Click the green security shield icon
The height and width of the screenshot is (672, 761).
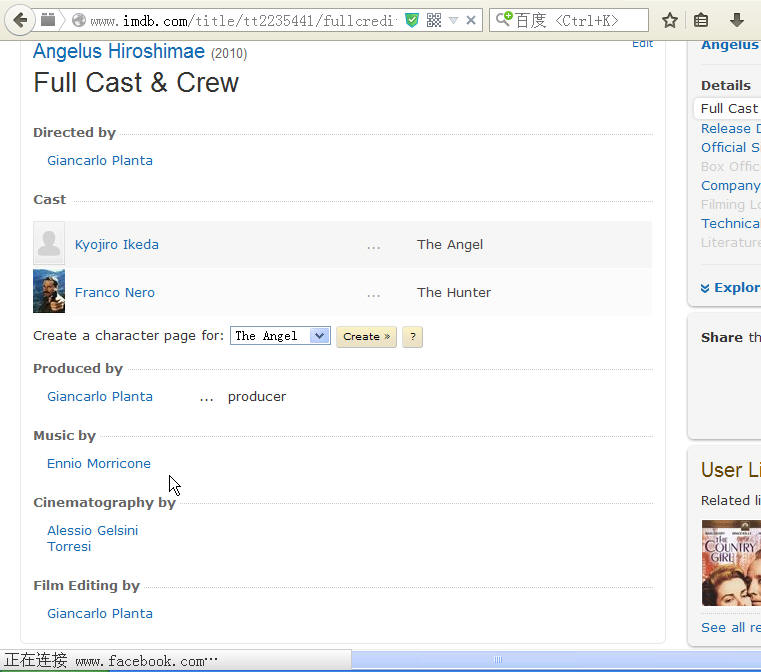point(412,20)
